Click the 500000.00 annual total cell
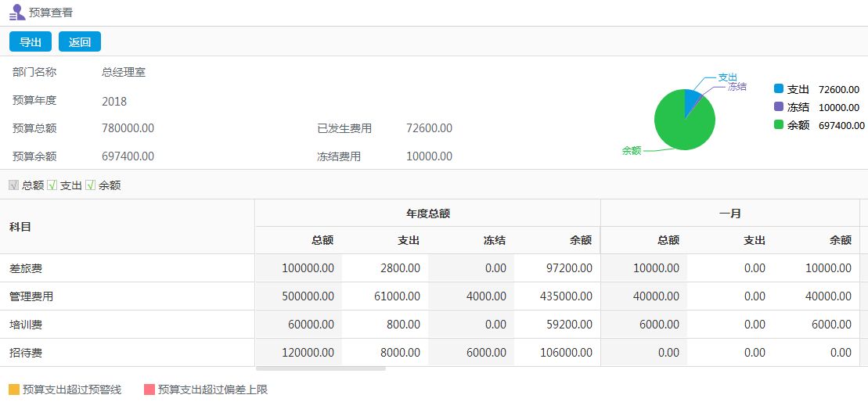 click(x=298, y=297)
